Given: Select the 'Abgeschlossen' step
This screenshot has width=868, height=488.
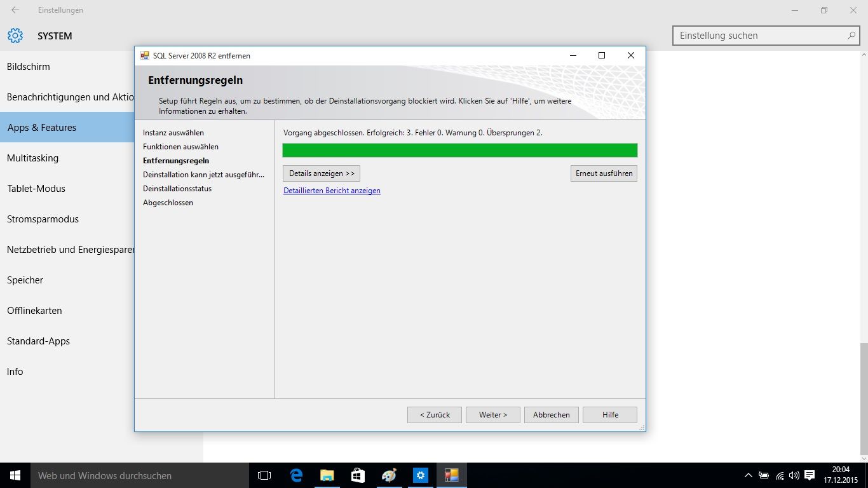Looking at the screenshot, I should click(168, 203).
